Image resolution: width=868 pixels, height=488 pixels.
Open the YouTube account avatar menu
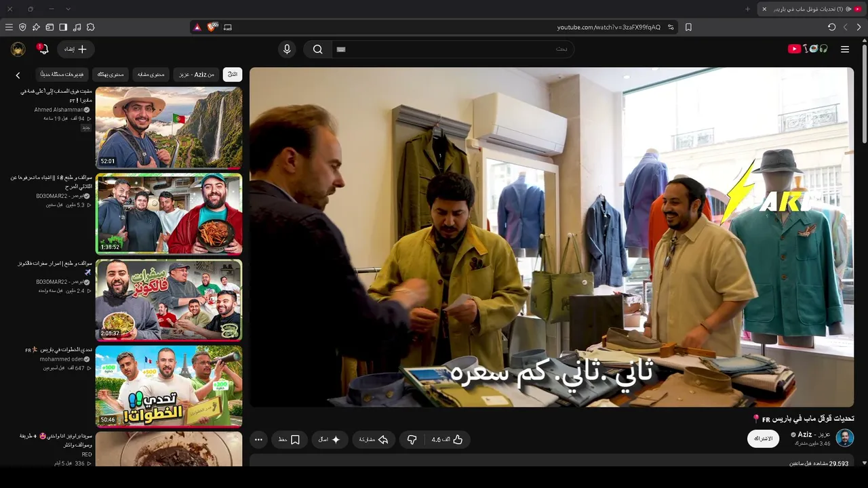18,49
